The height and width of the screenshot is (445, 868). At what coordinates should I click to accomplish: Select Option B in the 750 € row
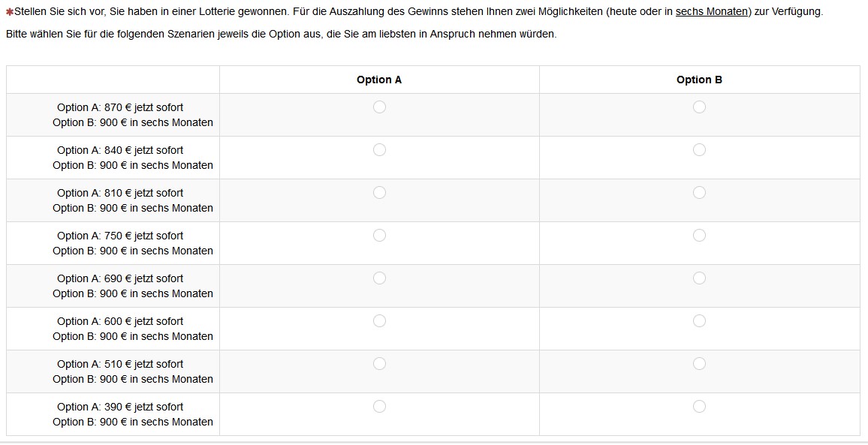pos(699,236)
